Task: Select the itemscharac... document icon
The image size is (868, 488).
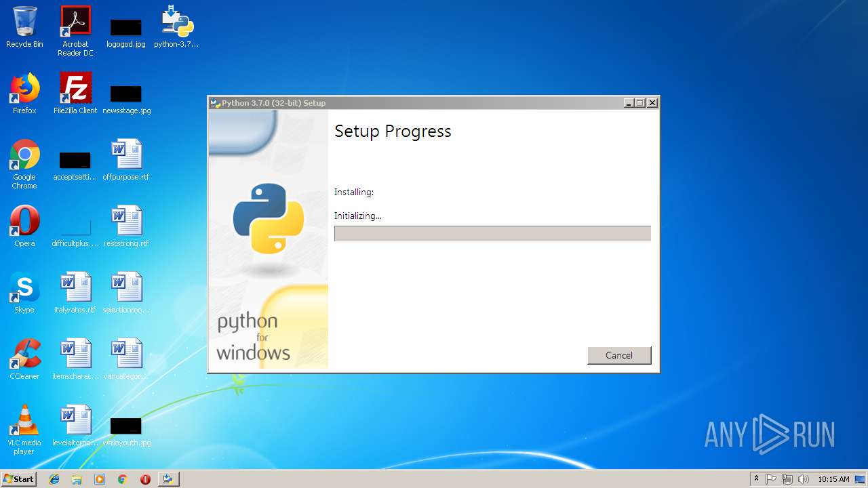Action: (x=75, y=359)
